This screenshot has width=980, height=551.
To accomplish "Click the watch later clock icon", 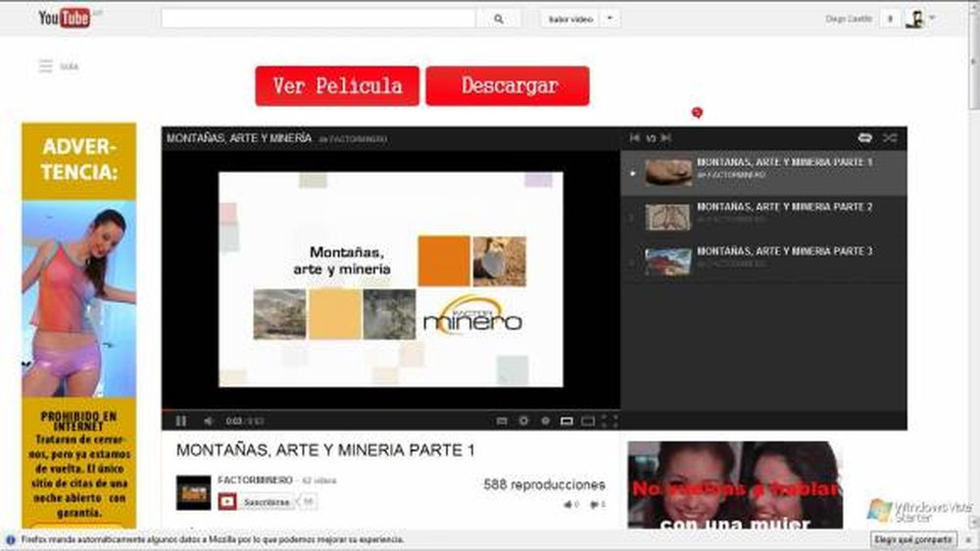I will coord(545,421).
